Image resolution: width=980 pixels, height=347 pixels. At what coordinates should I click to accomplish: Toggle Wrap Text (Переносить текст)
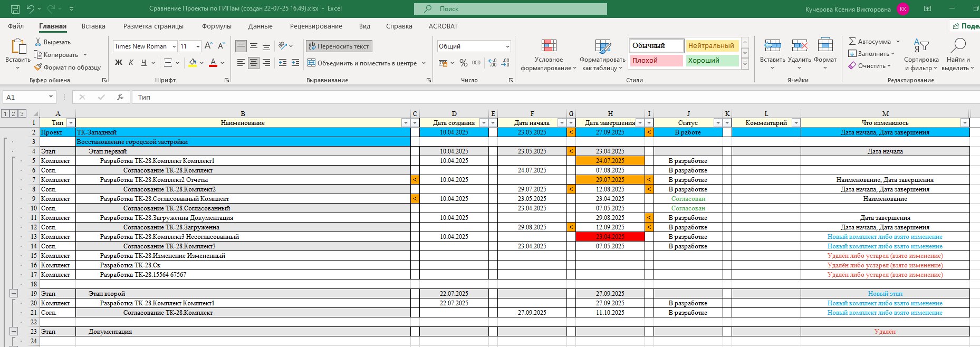339,46
